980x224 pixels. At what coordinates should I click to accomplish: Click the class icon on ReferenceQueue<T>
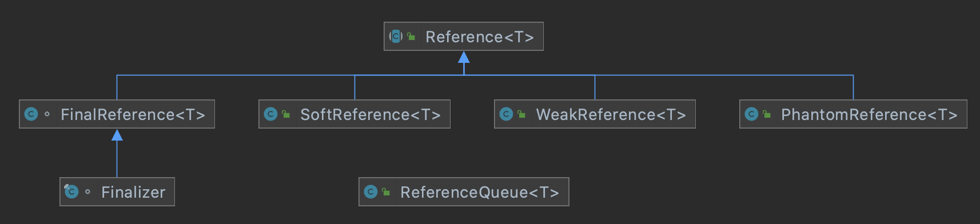371,192
